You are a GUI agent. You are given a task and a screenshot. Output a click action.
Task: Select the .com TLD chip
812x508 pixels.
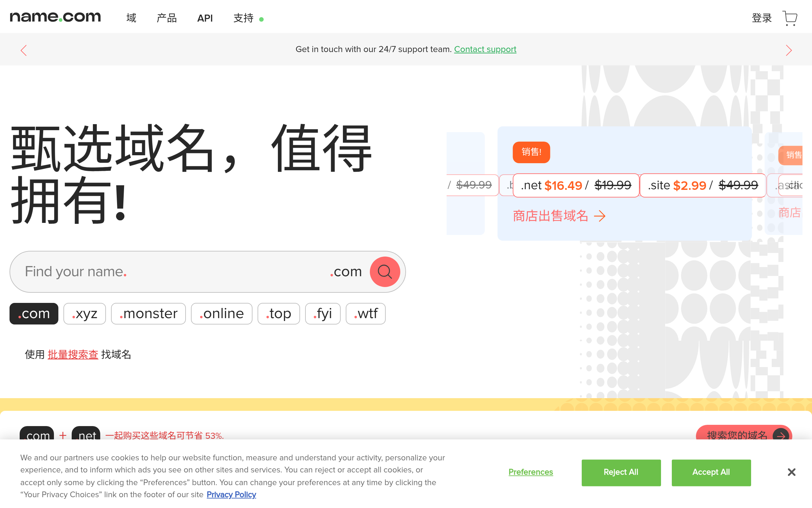tap(34, 313)
